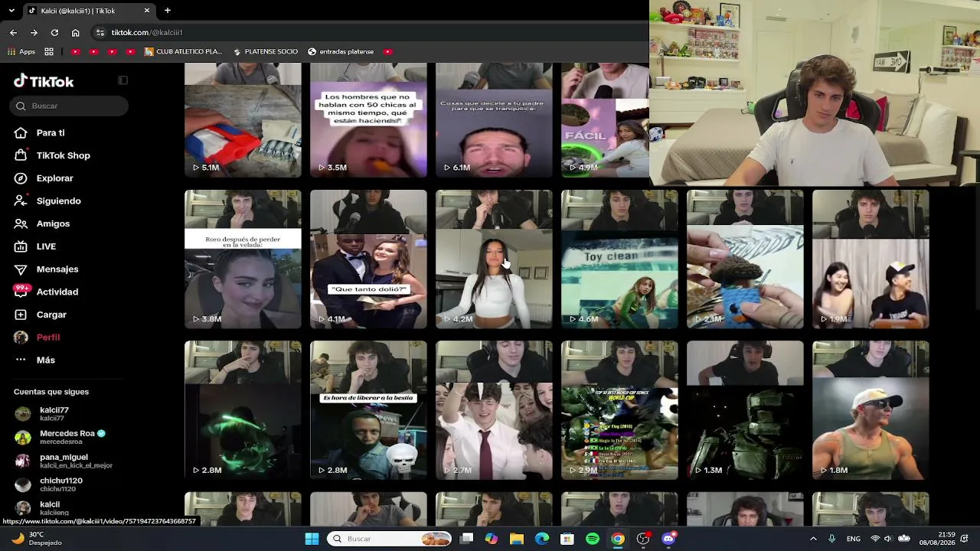Image resolution: width=980 pixels, height=551 pixels.
Task: Open File Explorer from the taskbar
Action: [517, 539]
